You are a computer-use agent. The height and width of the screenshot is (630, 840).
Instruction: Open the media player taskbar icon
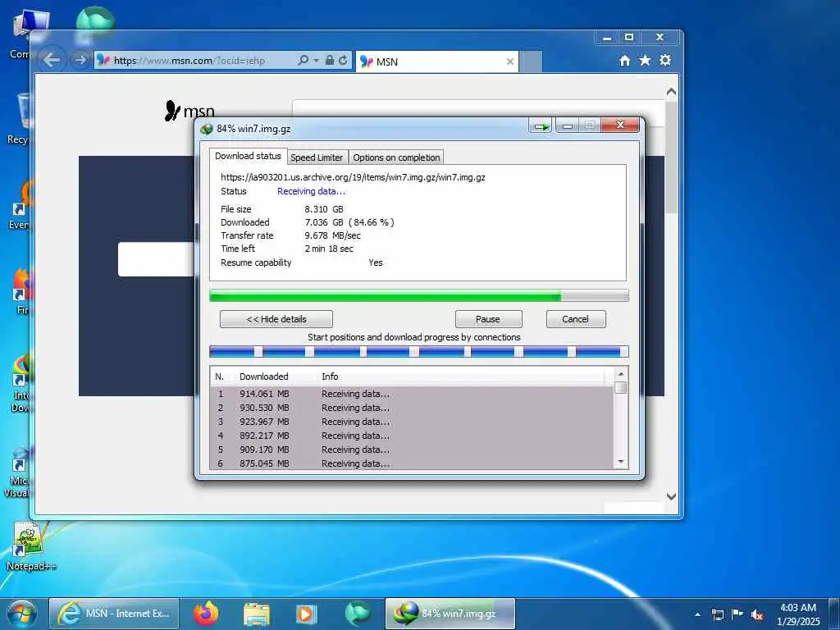point(307,614)
